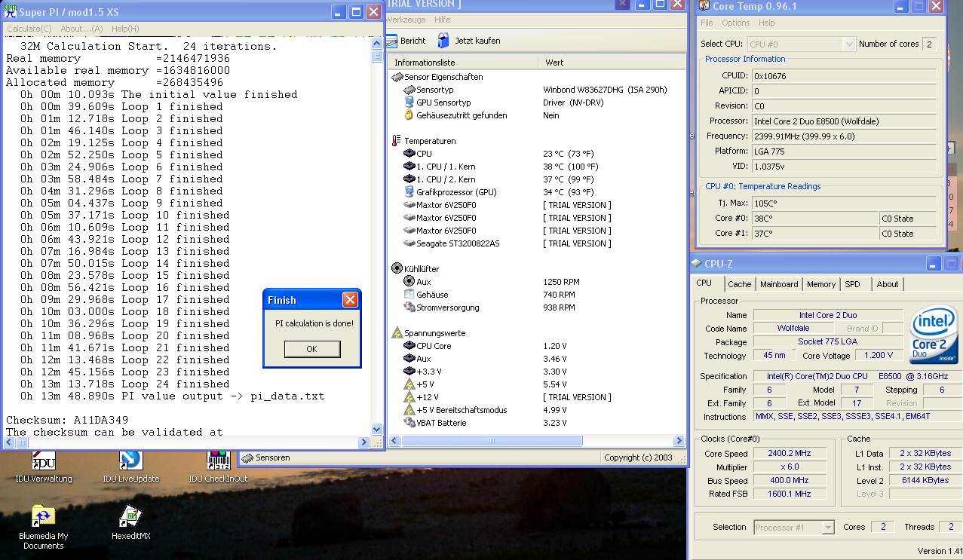Viewport: 963px width, 560px height.
Task: Open Super PI Help(H) menu
Action: (125, 29)
